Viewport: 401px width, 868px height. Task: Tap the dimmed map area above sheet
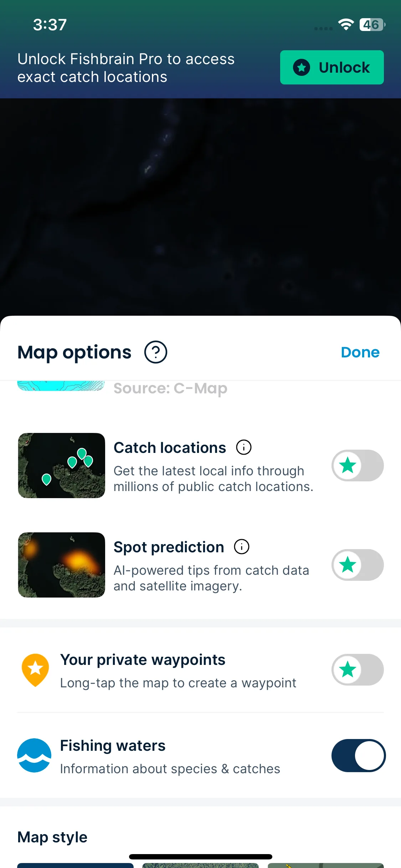(200, 207)
